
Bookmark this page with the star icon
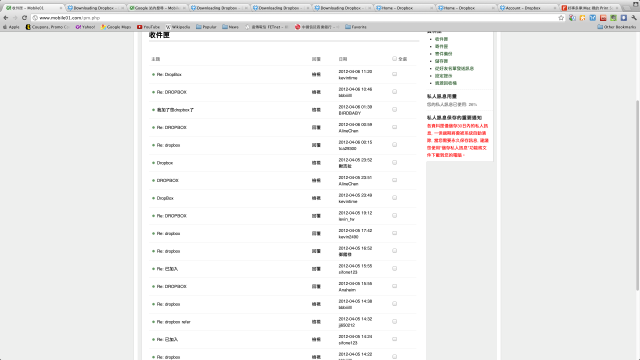561,18
